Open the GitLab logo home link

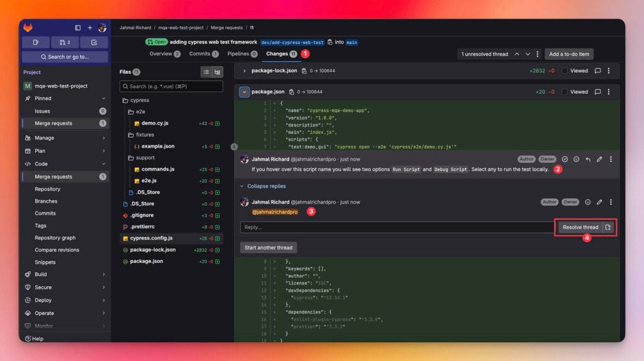(28, 28)
